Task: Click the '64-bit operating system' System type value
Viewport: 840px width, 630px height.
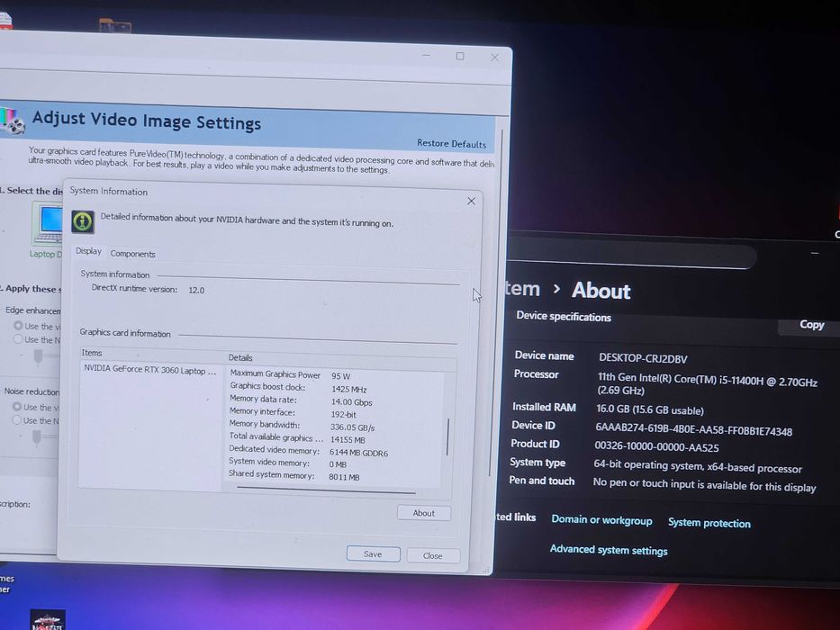Action: click(698, 466)
